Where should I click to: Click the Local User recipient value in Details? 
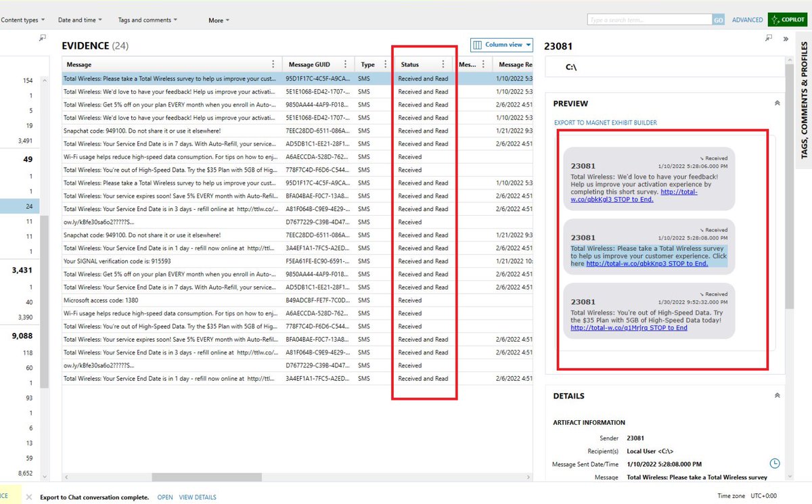650,451
